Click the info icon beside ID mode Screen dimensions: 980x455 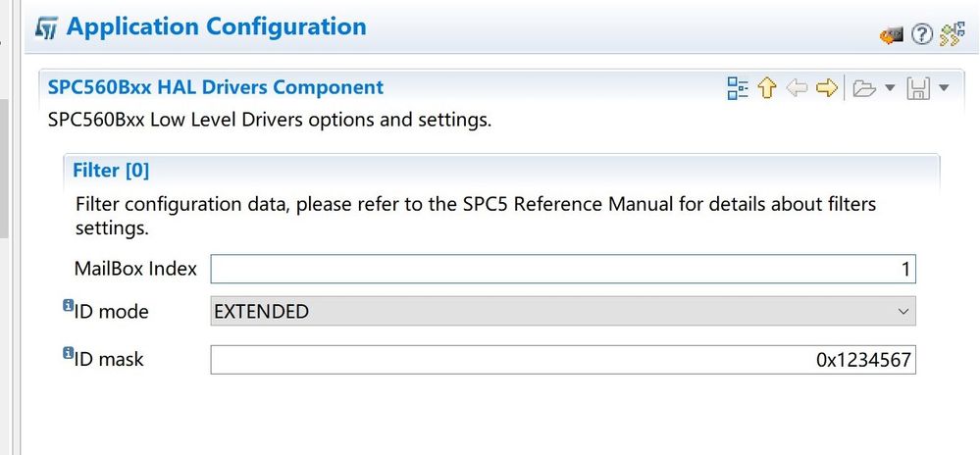click(68, 305)
